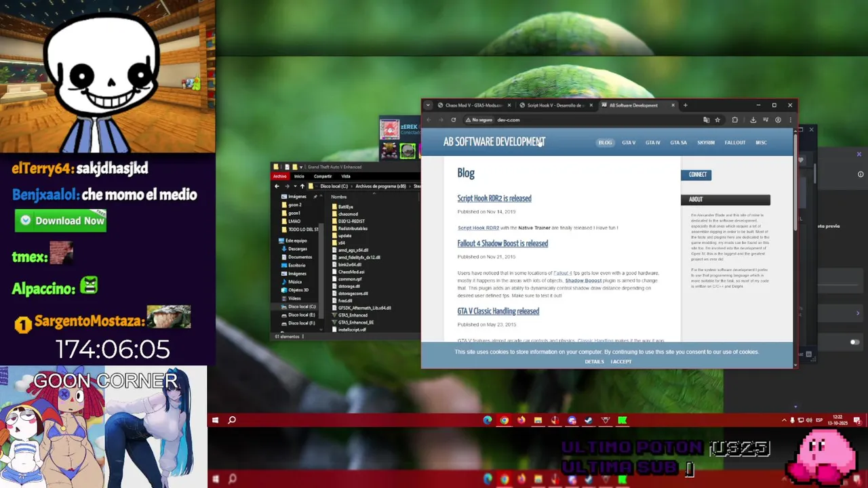Go forward in Chrome browser
Screen dimensions: 868x488
441,120
